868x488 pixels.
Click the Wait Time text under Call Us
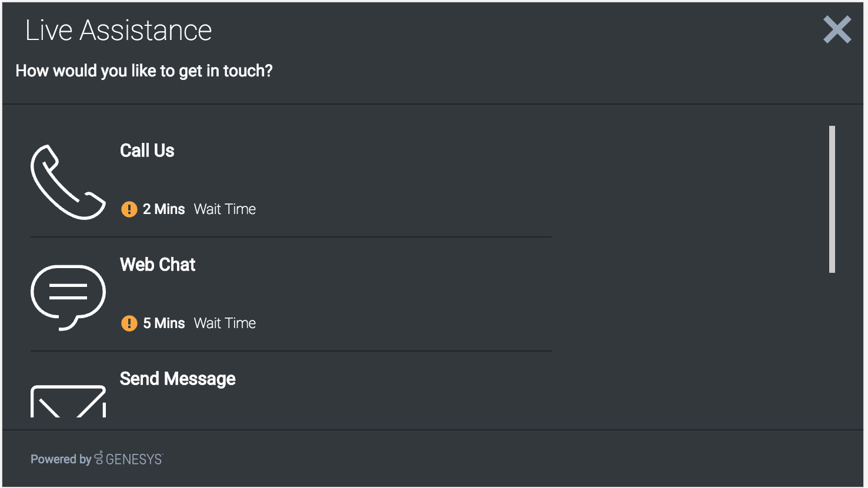[x=225, y=209]
